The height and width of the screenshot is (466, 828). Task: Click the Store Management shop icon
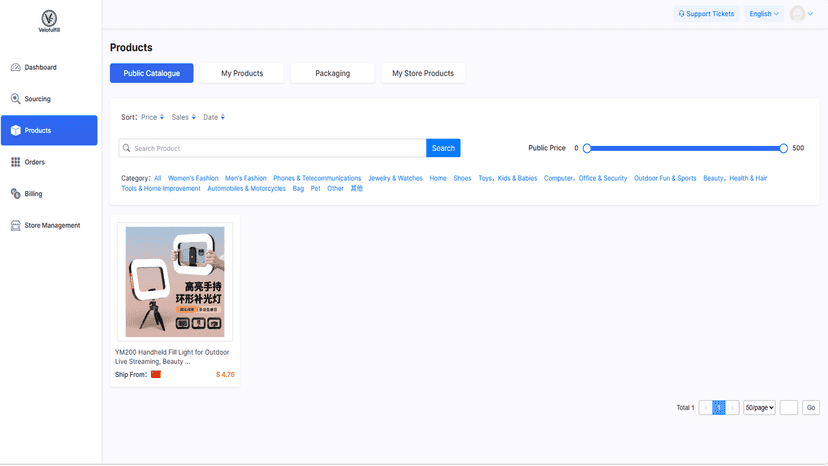pos(15,226)
